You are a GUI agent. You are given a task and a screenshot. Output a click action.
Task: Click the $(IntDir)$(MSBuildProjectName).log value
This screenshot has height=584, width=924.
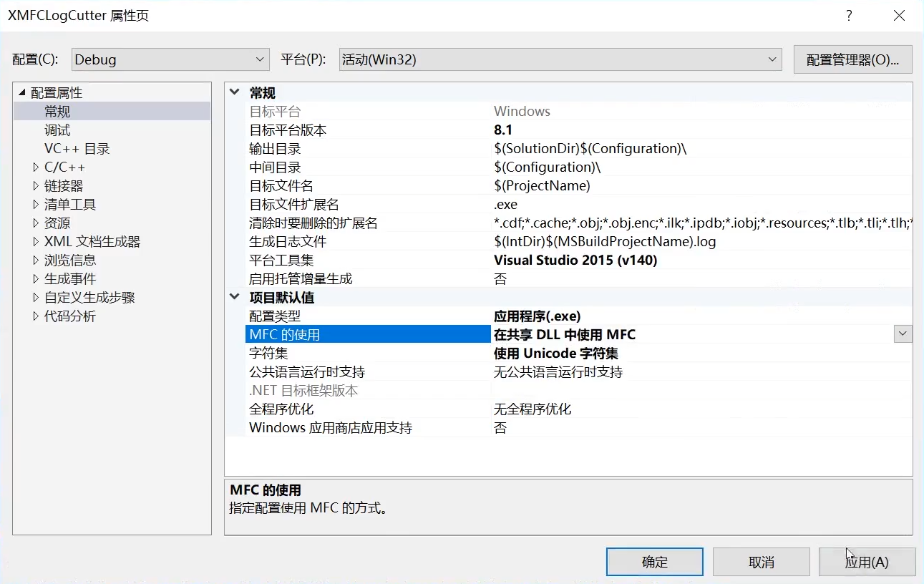pyautogui.click(x=605, y=242)
